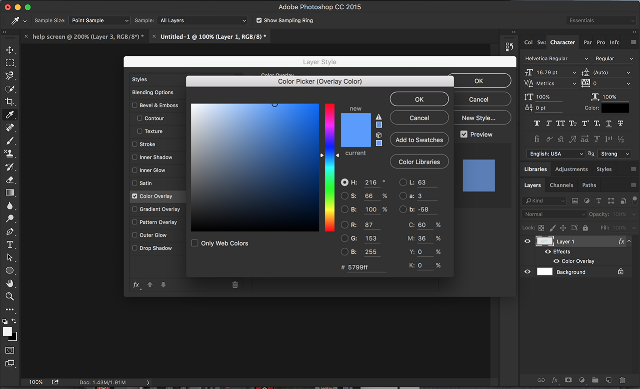Open the Sample Size Point Sample dropdown
Viewport: 640px width, 389px height.
click(x=99, y=20)
